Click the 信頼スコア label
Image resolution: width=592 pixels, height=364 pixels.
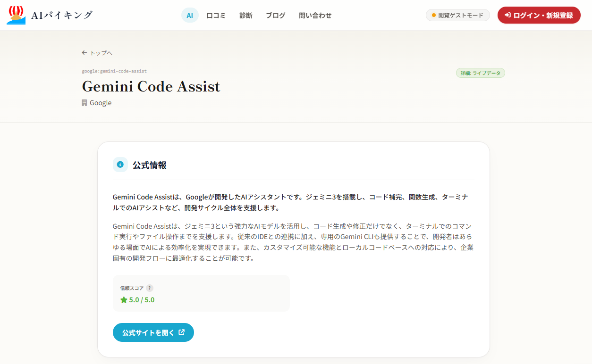coord(132,288)
